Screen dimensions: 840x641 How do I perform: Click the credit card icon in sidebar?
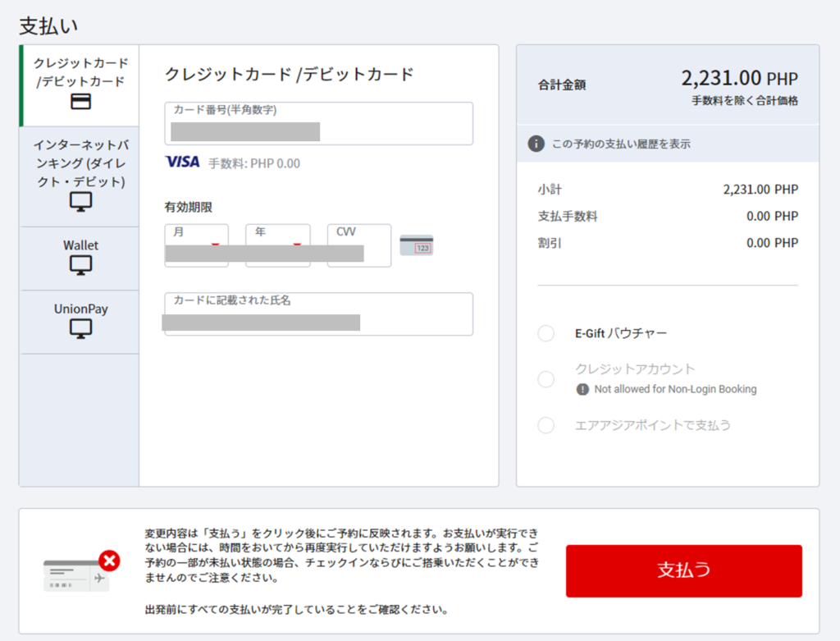tap(80, 103)
